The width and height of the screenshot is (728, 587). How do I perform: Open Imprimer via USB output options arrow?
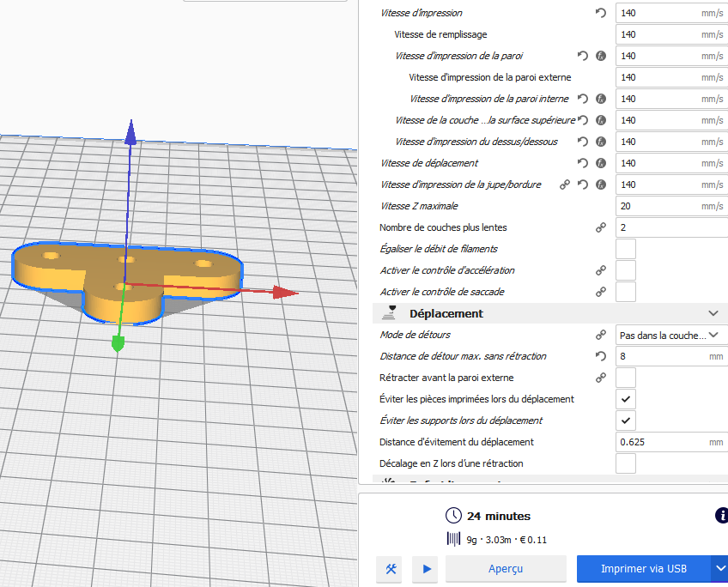[x=720, y=568]
